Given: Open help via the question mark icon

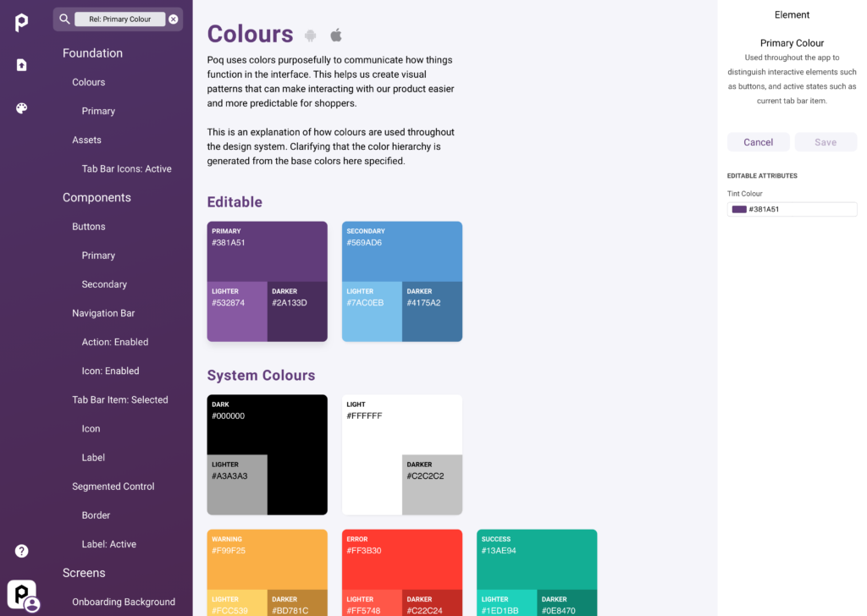Looking at the screenshot, I should 21,551.
